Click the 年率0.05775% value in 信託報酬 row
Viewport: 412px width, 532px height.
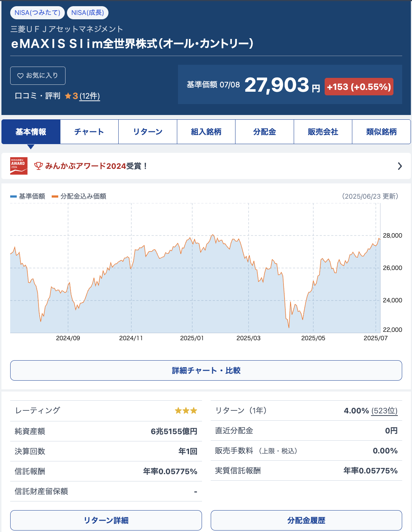(x=170, y=472)
